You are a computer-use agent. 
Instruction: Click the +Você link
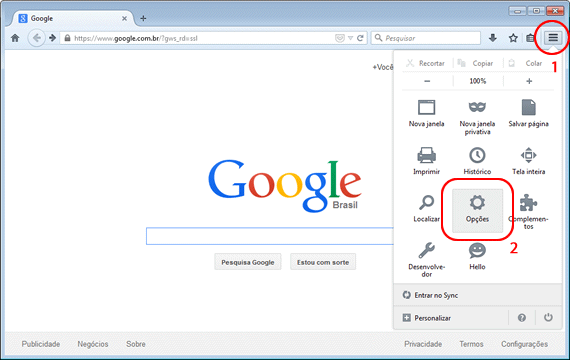[x=383, y=67]
